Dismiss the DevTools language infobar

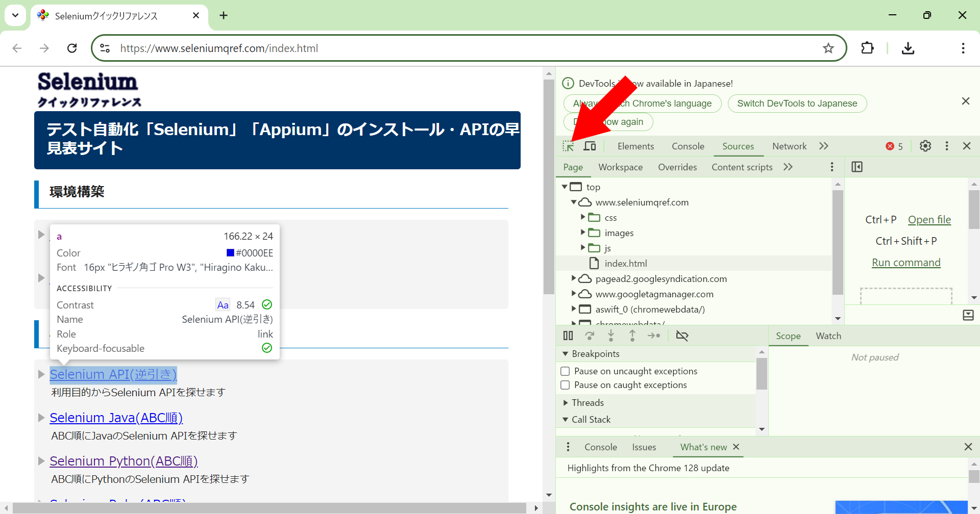tap(966, 101)
